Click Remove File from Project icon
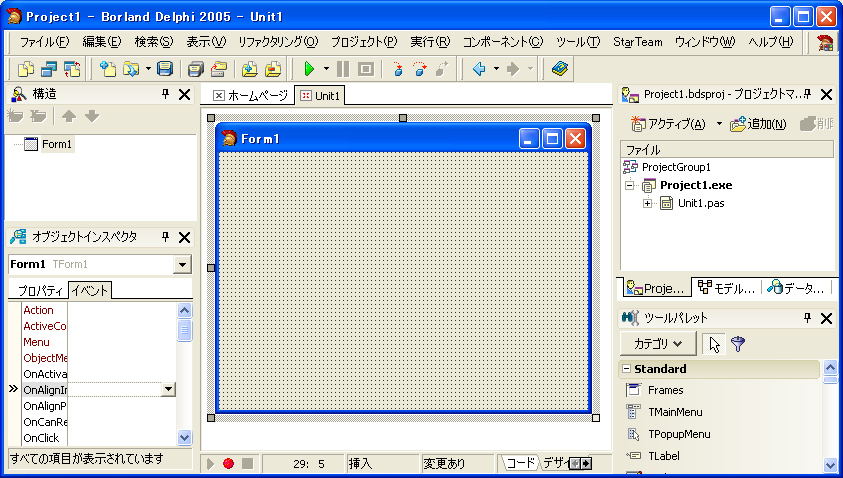 coord(273,69)
